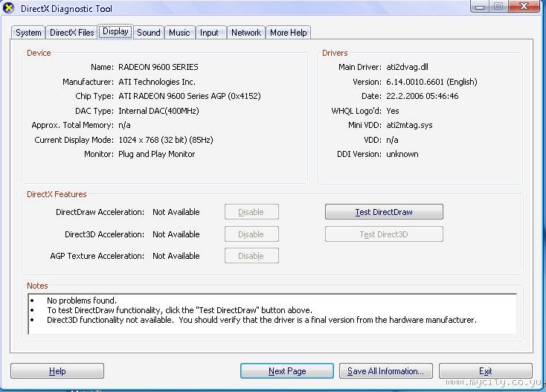Maximize the DirectX Diagnostic Tool window

(498, 6)
